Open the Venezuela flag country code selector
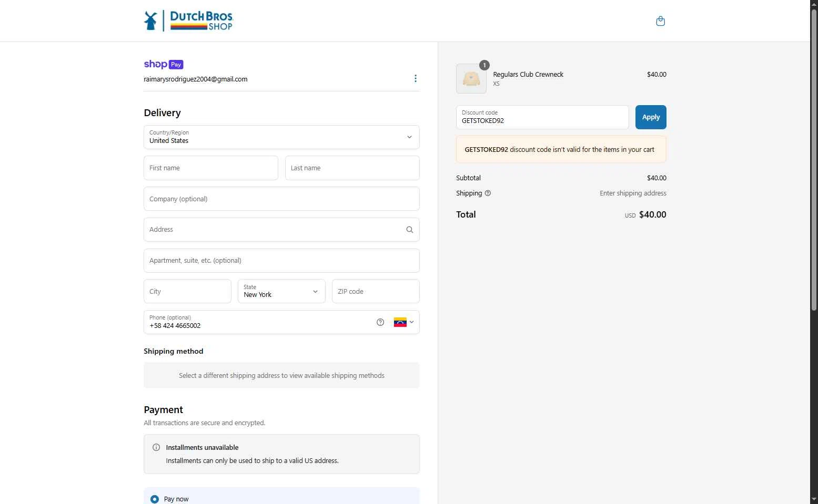This screenshot has width=818, height=504. 403,322
